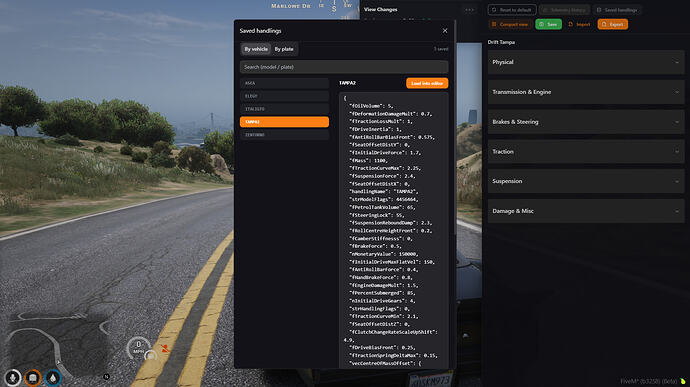Select the TAMPA2 saved handling entry

284,122
